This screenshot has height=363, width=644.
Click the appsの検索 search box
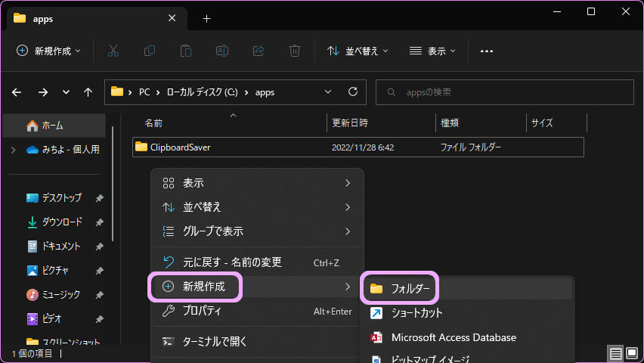[505, 92]
